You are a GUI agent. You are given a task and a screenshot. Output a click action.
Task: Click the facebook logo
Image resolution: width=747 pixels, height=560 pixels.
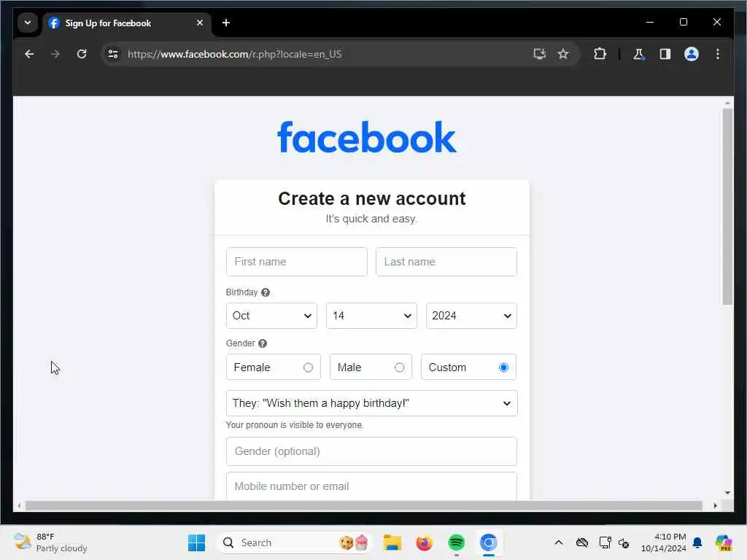[367, 137]
